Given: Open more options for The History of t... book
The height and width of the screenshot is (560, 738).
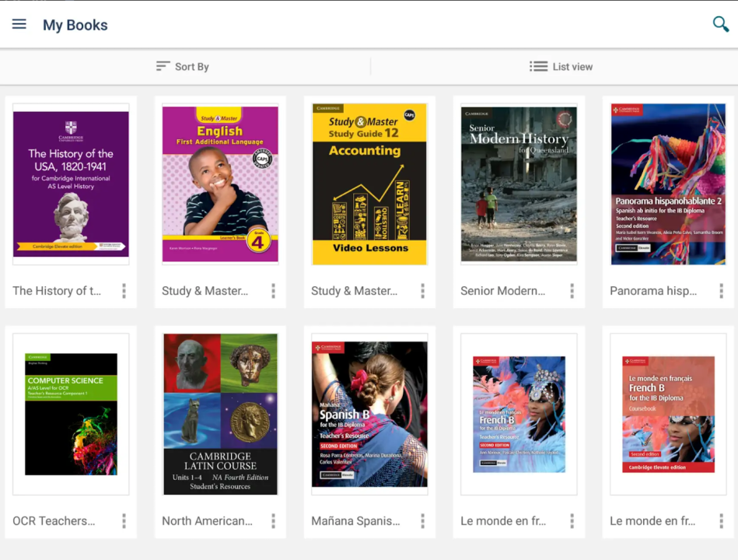Looking at the screenshot, I should click(124, 291).
